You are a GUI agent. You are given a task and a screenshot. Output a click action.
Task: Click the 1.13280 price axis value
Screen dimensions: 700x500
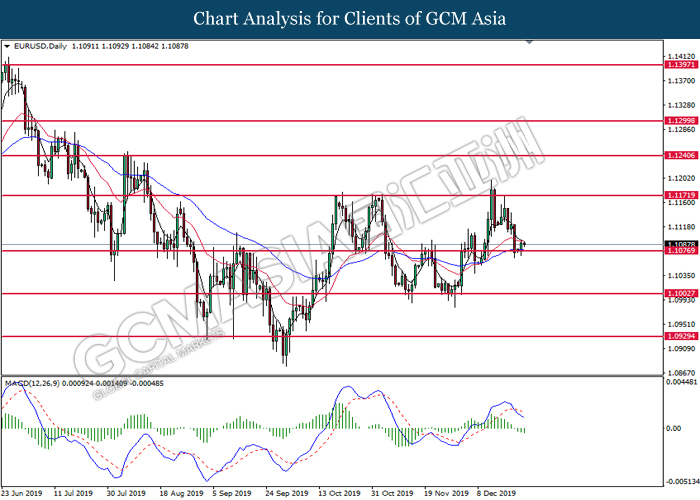point(681,105)
